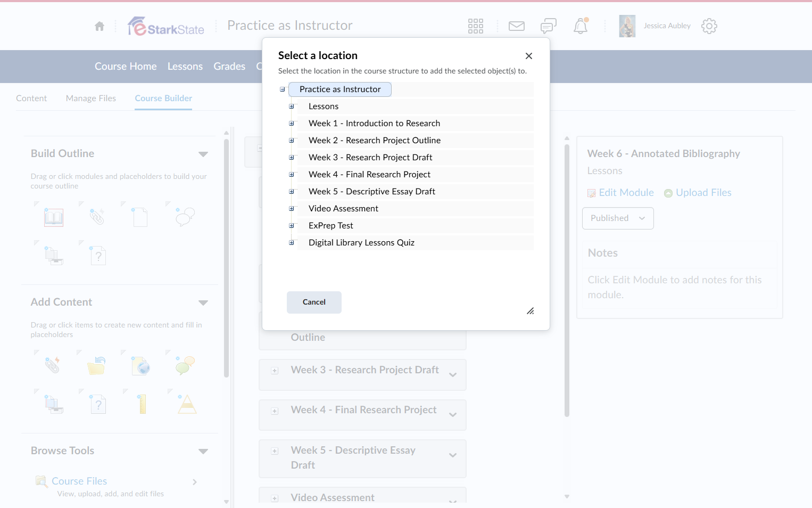Pick the discussion placeholder in Build Outline
This screenshot has width=812, height=508.
185,217
